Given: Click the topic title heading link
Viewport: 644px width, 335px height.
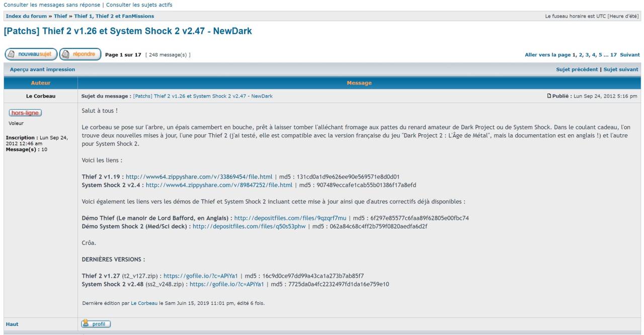Looking at the screenshot, I should point(127,31).
